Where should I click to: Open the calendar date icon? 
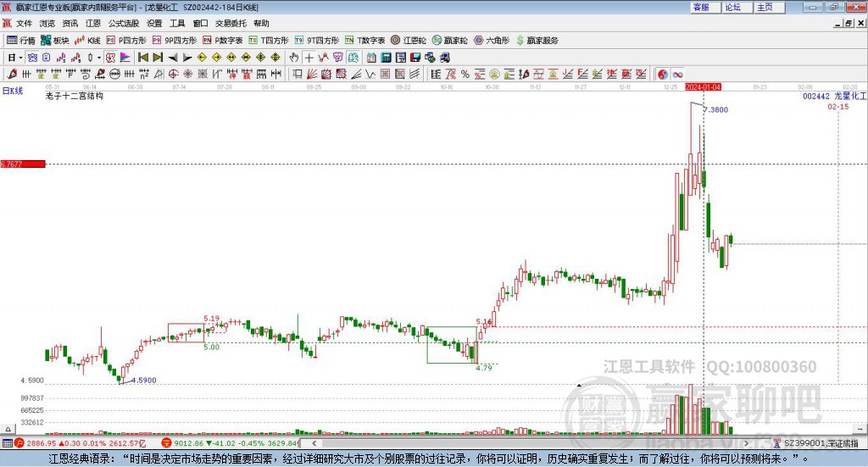click(371, 58)
